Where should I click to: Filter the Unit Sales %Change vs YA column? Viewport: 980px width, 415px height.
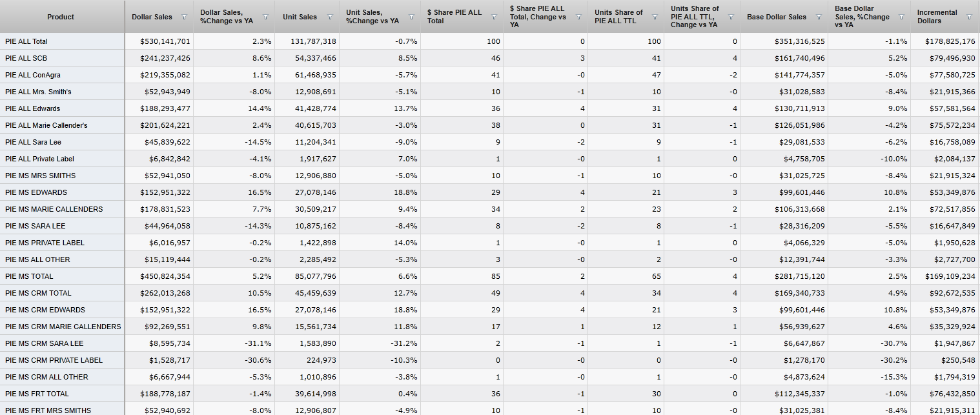tap(411, 17)
